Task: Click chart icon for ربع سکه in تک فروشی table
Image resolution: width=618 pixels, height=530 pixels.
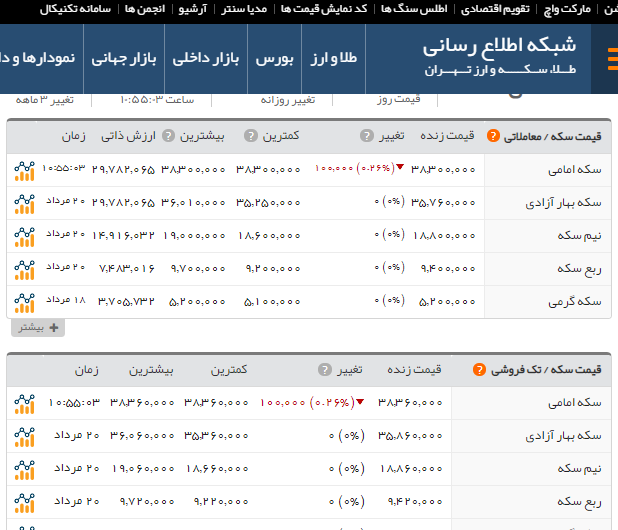Action: (24, 501)
